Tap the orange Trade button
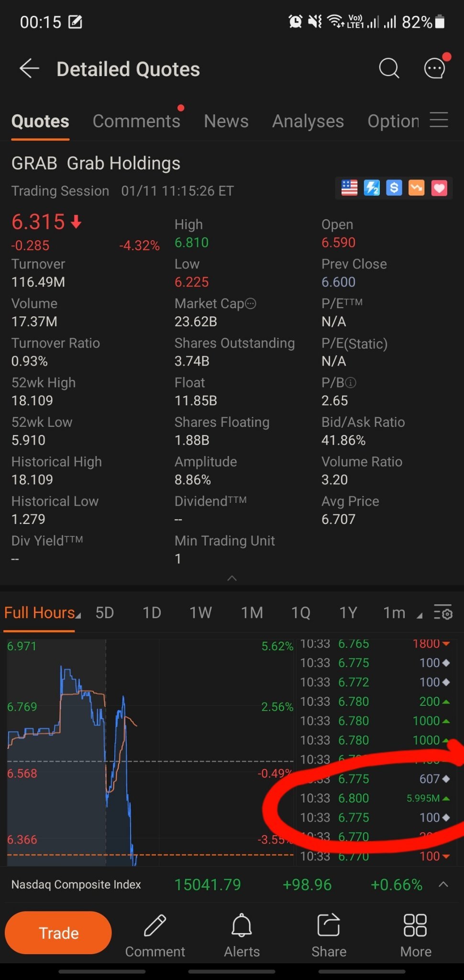The image size is (464, 980). [58, 933]
